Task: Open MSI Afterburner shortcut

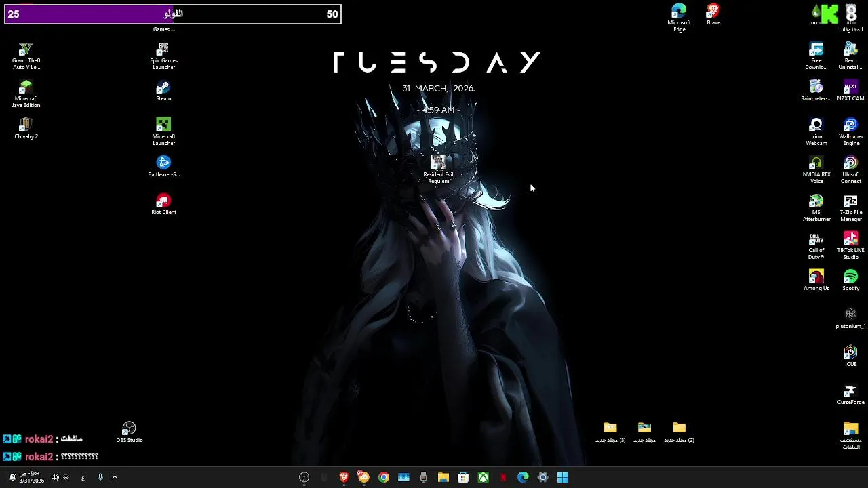Action: tap(816, 207)
